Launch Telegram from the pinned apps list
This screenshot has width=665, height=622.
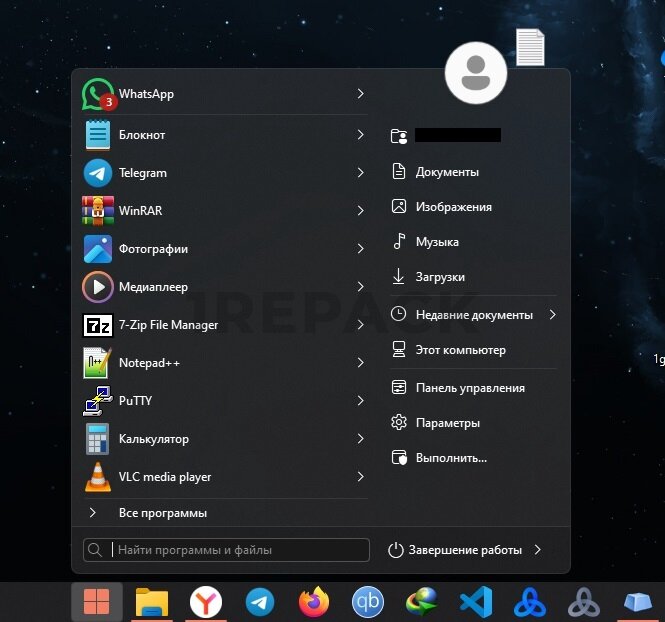point(142,173)
